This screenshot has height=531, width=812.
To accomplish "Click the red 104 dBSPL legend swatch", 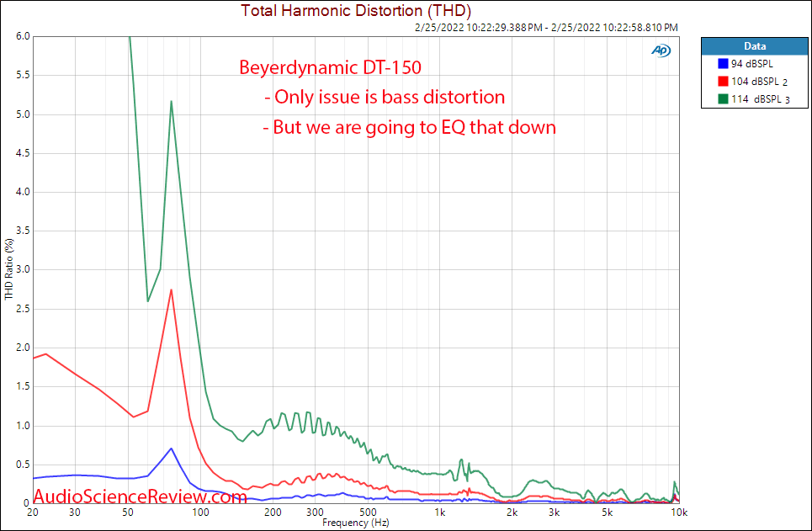I will pos(723,82).
